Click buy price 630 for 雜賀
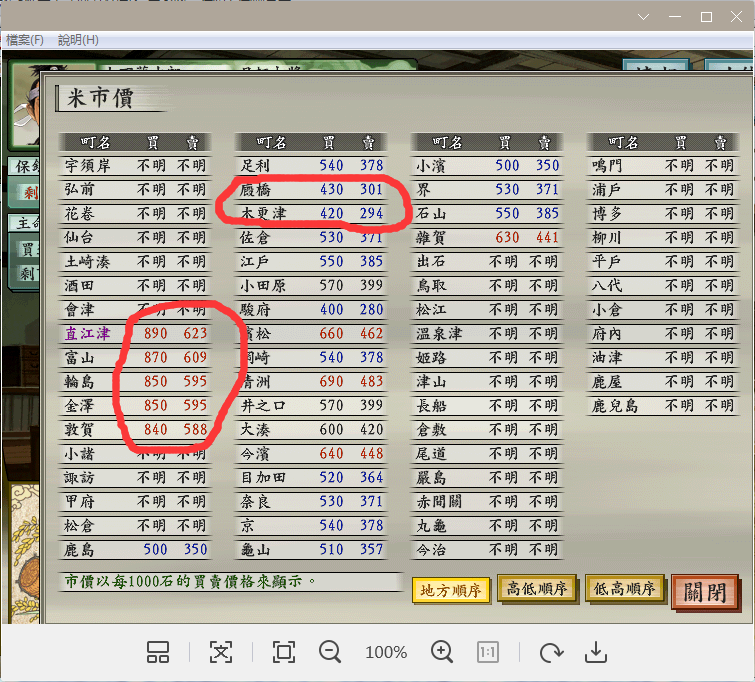The width and height of the screenshot is (755, 682). click(x=508, y=237)
